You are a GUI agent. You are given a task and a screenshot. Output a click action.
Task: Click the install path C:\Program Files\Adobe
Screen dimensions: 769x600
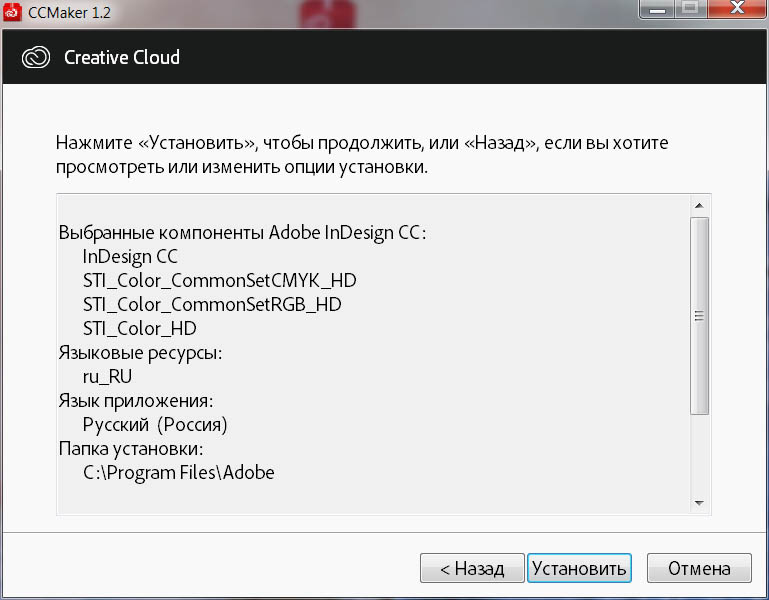(178, 472)
